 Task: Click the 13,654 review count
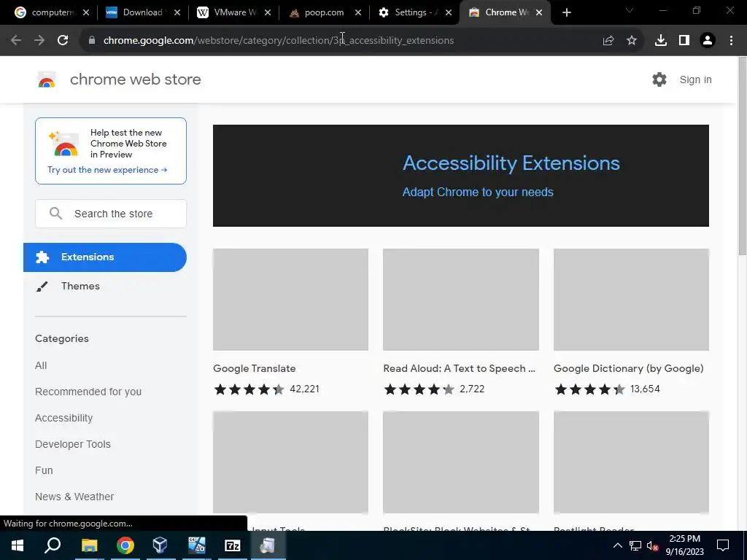coord(645,389)
